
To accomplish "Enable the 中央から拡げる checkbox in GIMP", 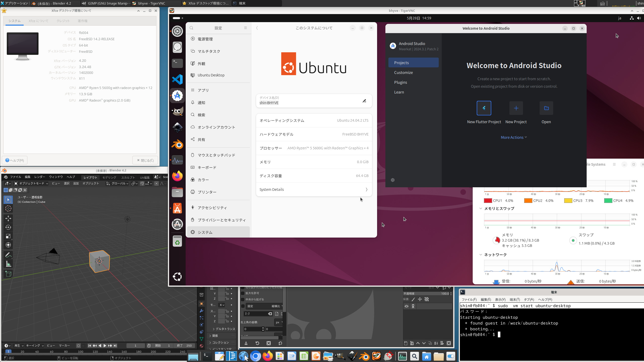I will (243, 299).
